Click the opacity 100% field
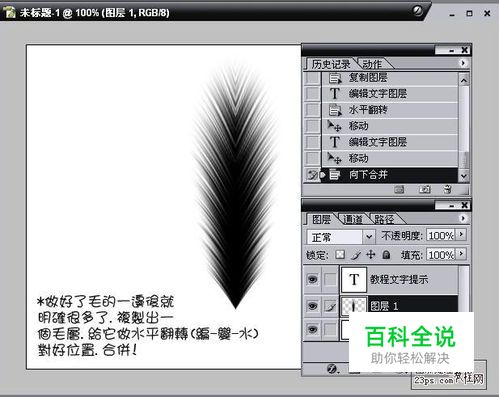Image resolution: width=499 pixels, height=397 pixels. point(440,235)
